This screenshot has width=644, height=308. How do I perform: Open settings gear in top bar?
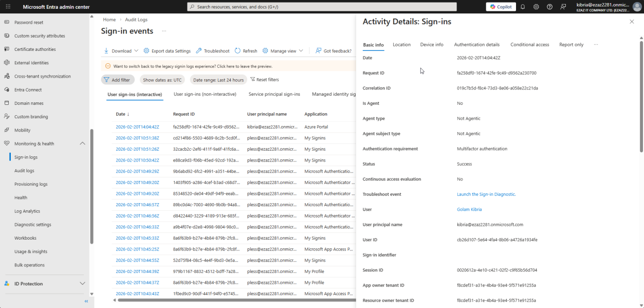[536, 7]
